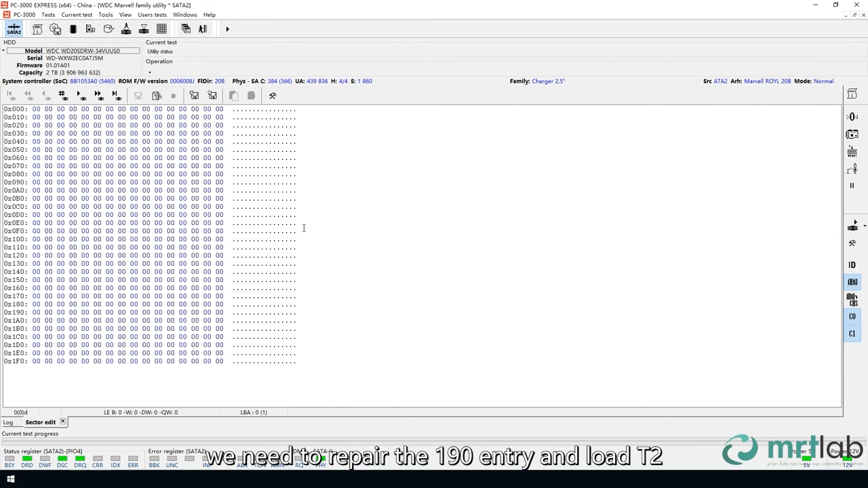Click the fast-forward sectors button
This screenshot has width=868, height=488.
(x=98, y=96)
